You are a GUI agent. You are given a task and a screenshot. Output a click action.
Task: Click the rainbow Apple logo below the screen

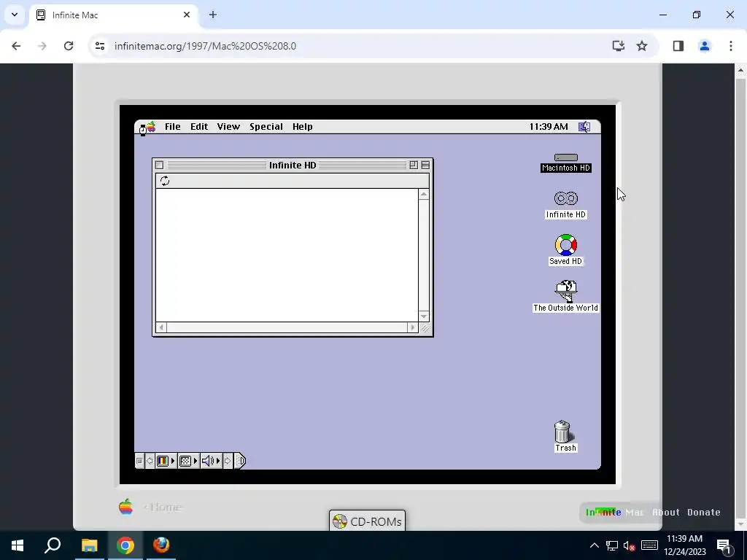pyautogui.click(x=125, y=507)
